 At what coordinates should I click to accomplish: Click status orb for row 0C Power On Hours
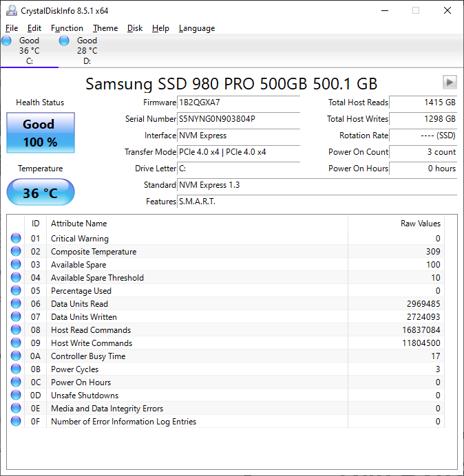(16, 382)
